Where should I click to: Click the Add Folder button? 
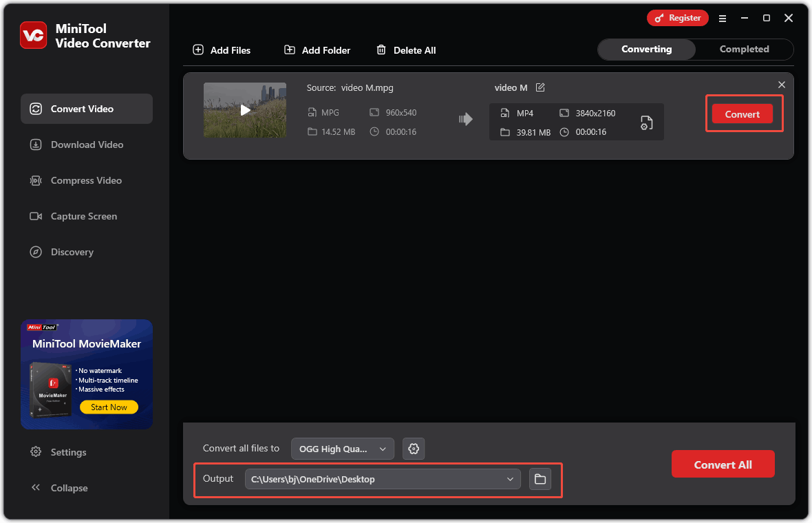(x=317, y=50)
